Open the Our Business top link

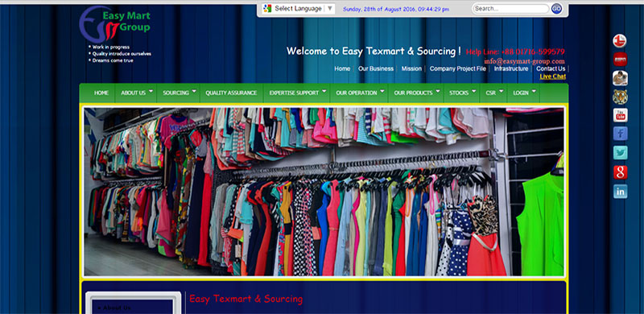tap(376, 68)
